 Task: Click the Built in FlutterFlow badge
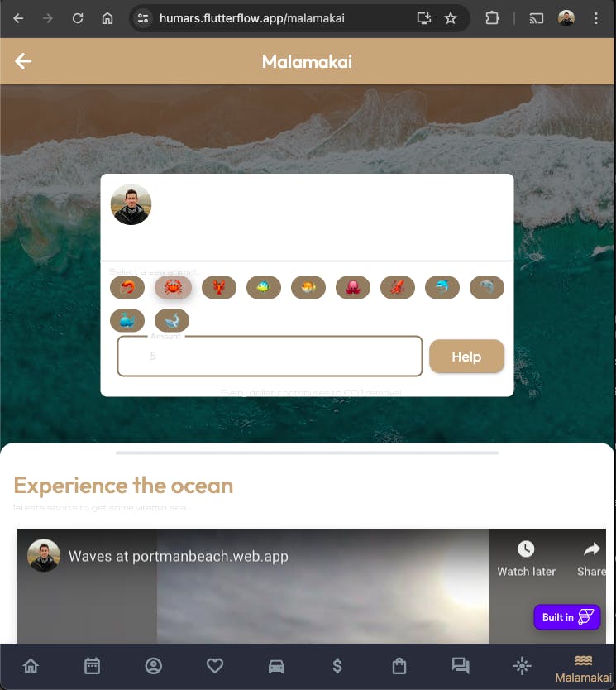567,617
